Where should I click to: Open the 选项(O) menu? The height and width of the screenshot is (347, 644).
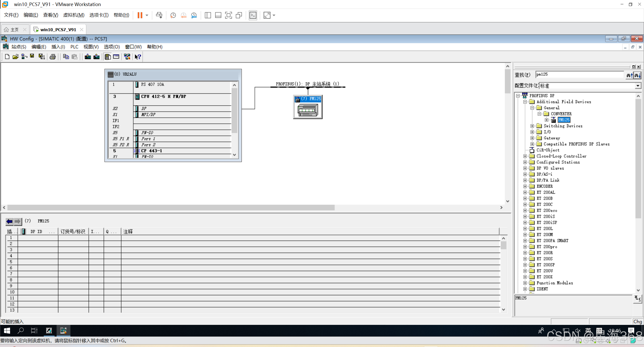click(112, 47)
